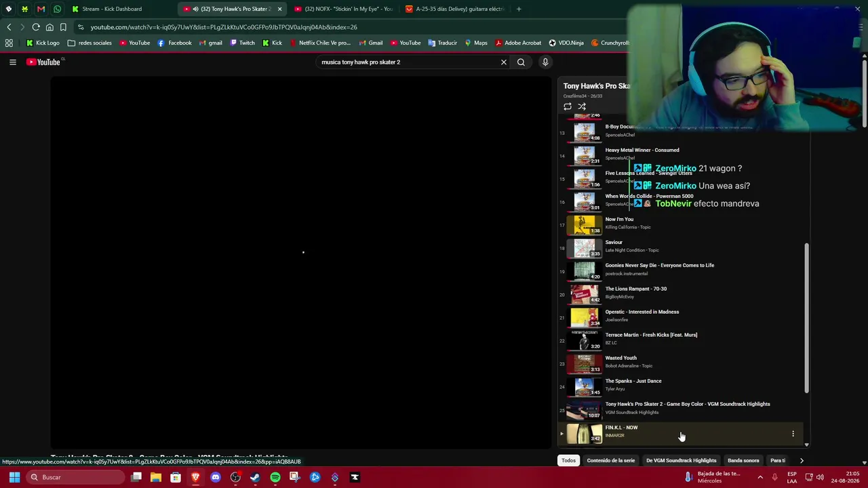
Task: Open the Windows Start menu
Action: click(14, 477)
